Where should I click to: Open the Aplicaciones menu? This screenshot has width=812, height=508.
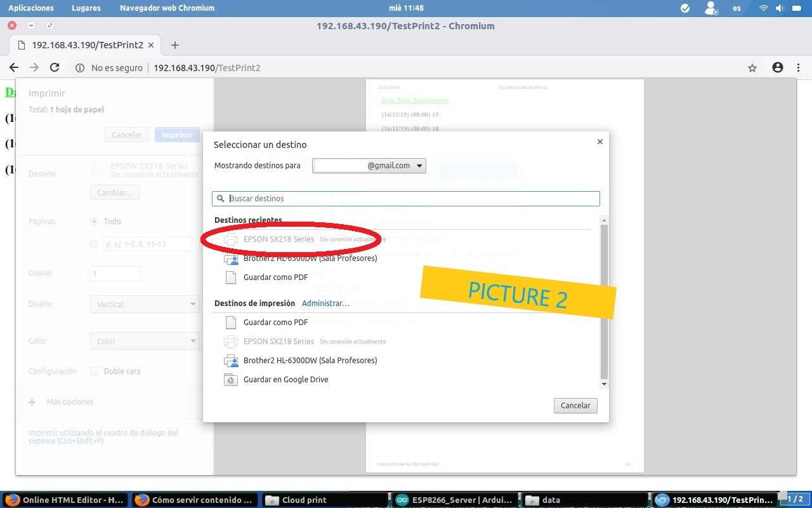(31, 8)
